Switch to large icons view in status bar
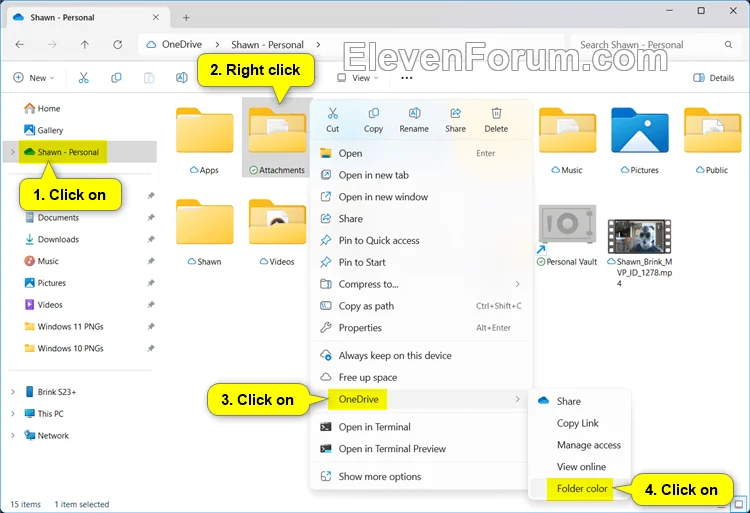 click(739, 504)
